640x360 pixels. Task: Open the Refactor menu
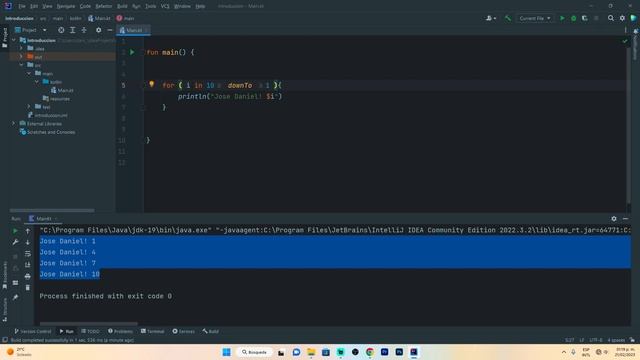pos(103,6)
